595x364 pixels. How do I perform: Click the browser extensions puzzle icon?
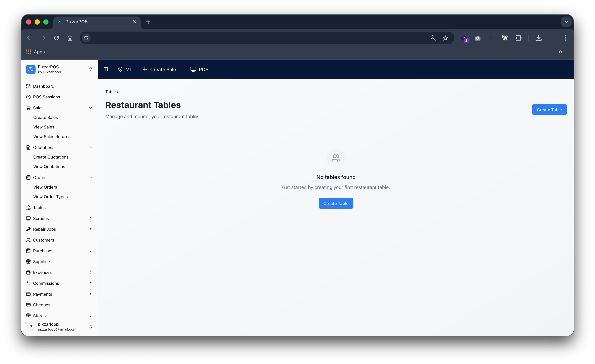click(x=518, y=38)
